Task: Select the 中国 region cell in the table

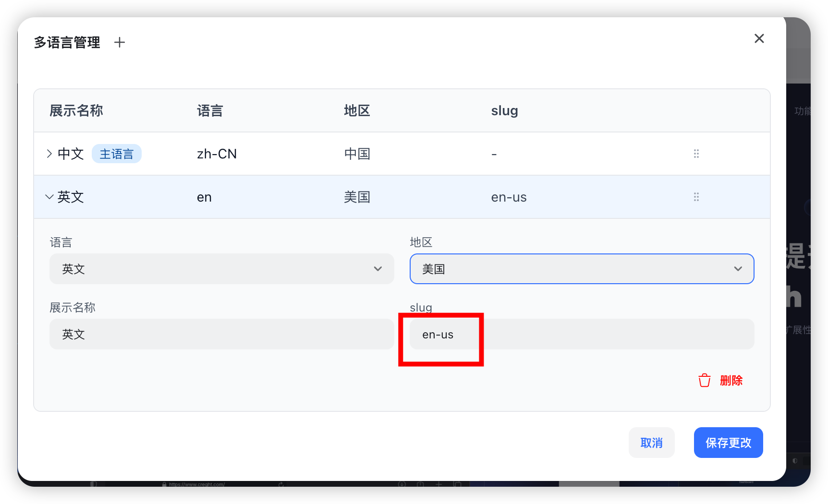Action: coord(357,154)
